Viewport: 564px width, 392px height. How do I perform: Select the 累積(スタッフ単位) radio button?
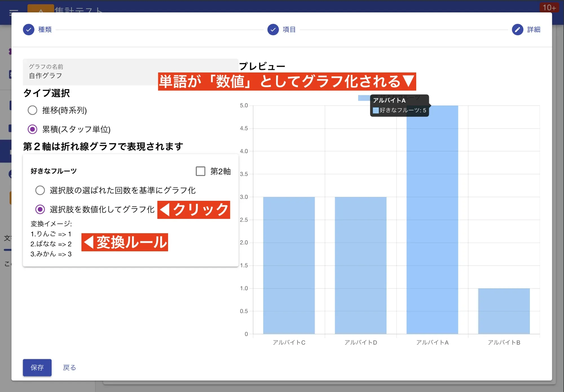pos(32,130)
